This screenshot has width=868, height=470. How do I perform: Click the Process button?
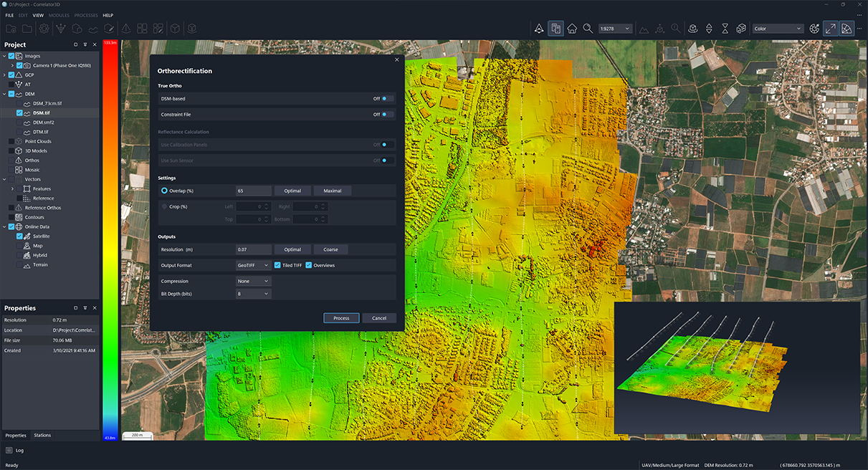341,317
